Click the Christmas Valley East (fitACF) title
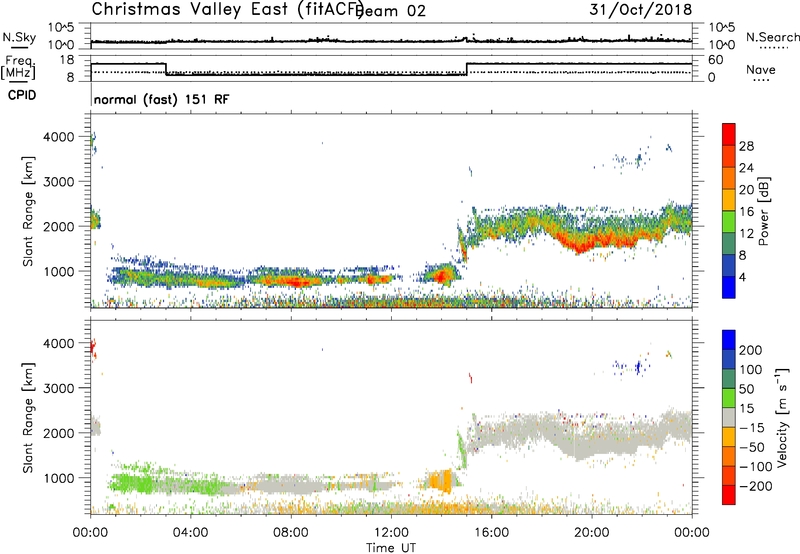 click(228, 9)
